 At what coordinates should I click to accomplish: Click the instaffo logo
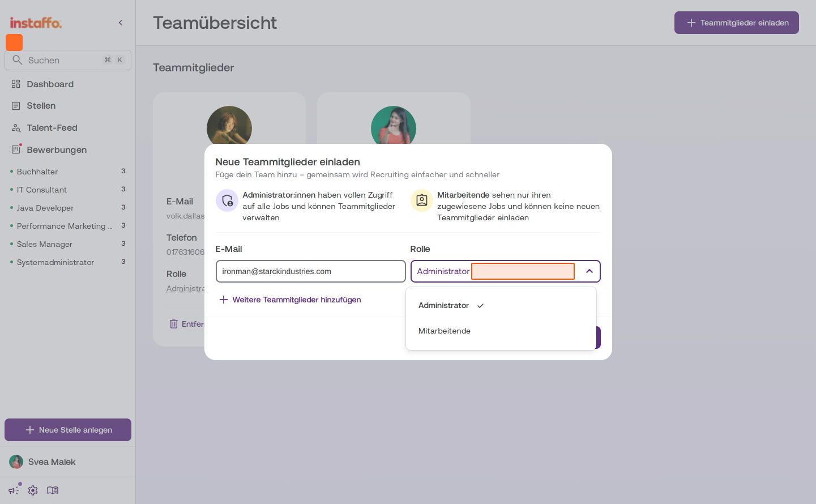(36, 23)
